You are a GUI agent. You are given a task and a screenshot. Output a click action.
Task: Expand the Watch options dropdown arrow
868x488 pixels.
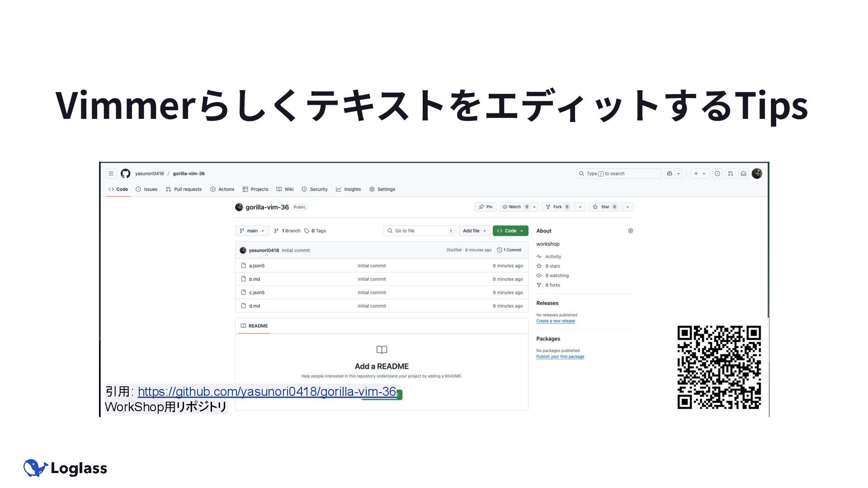535,207
